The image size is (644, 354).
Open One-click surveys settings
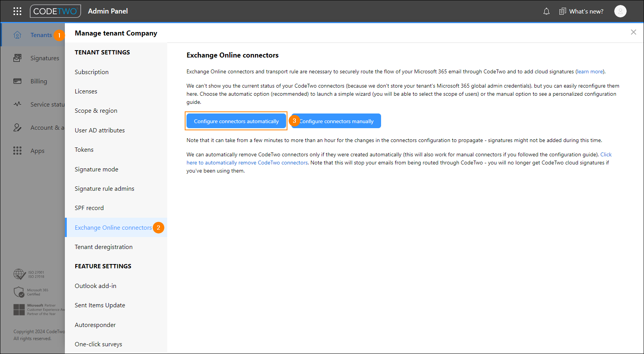pyautogui.click(x=98, y=344)
